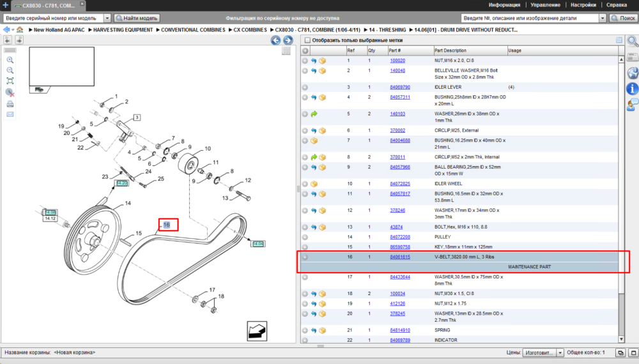Click box icon for IDLER WHEEL row
This screenshot has height=364, width=639.
314,184
